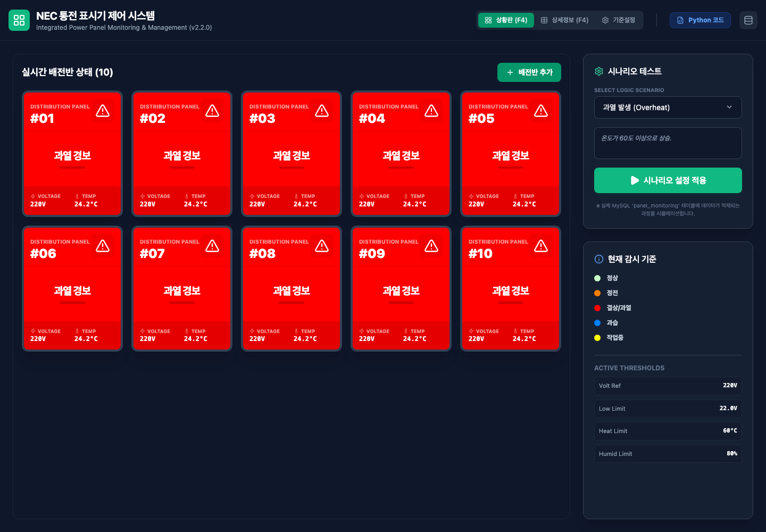
Task: Click the Humid Limit threshold row
Action: (x=668, y=454)
